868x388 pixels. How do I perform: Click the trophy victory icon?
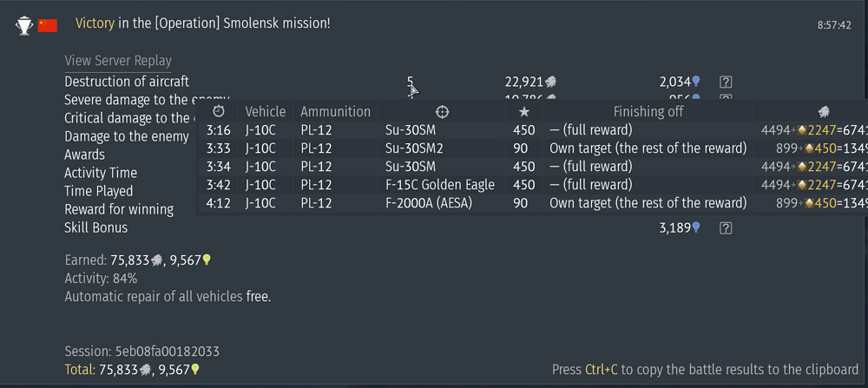pos(23,25)
